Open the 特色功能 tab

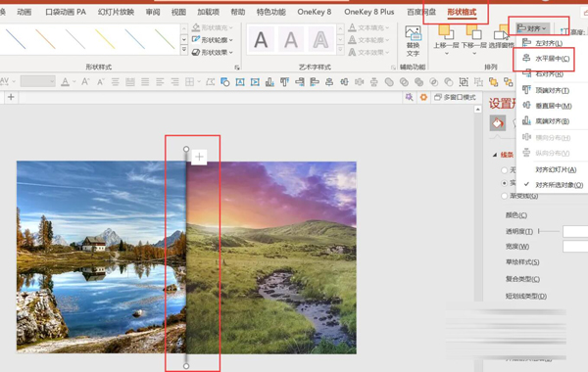270,12
